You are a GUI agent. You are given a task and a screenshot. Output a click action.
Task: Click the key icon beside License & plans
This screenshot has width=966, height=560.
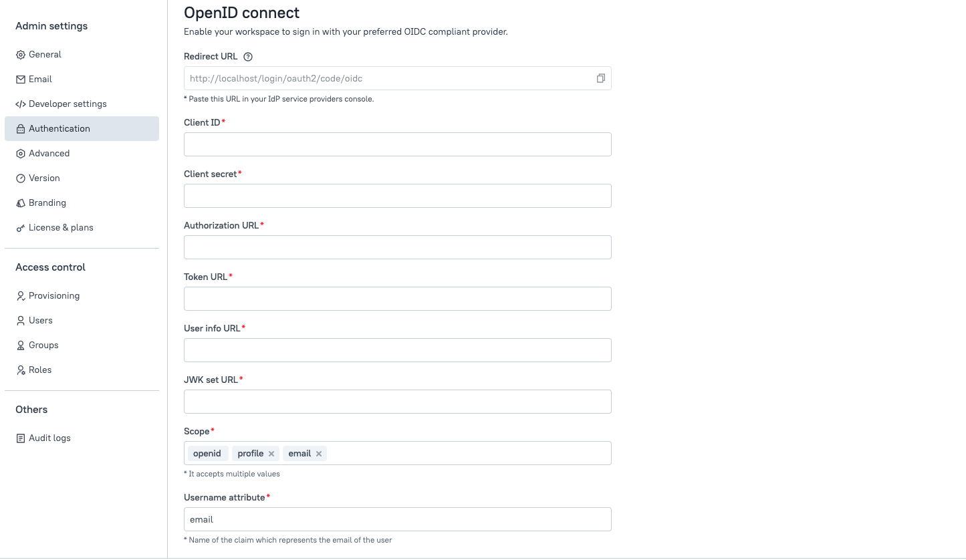pyautogui.click(x=21, y=227)
